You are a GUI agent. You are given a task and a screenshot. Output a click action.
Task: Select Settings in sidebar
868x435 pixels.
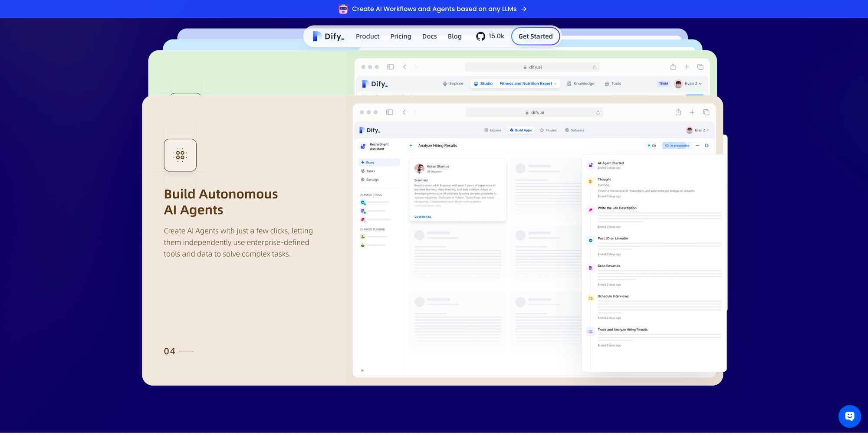[x=379, y=180]
